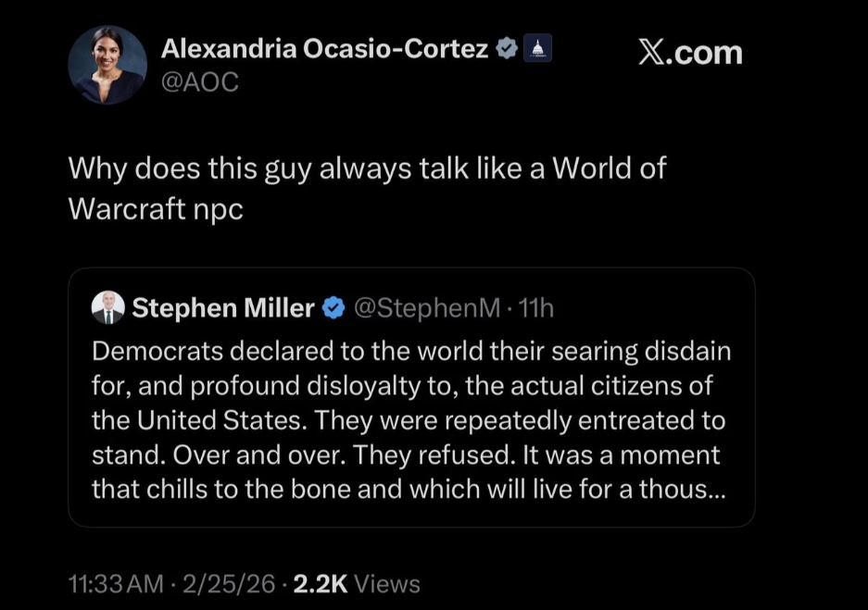
Task: Click the Capitol building affiliation badge
Action: [538, 48]
